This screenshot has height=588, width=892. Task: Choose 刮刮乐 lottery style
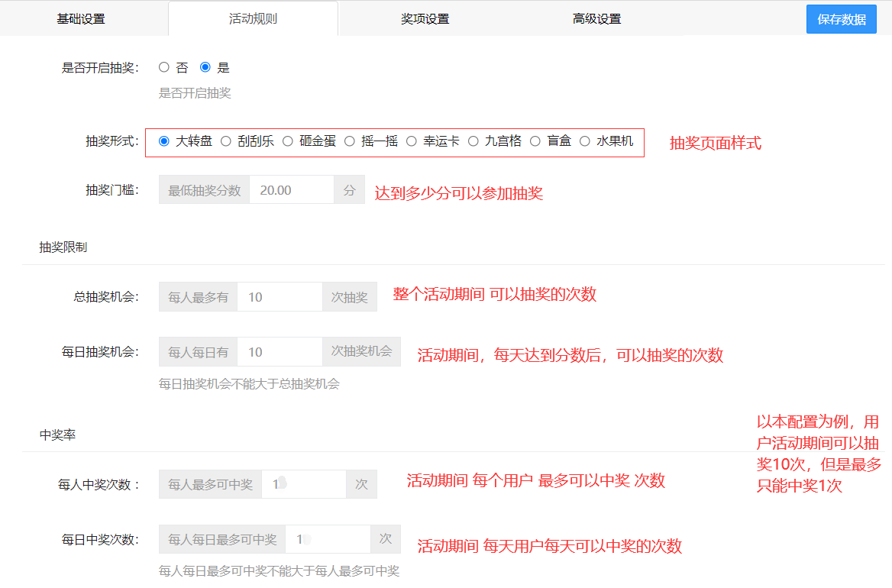tap(226, 141)
